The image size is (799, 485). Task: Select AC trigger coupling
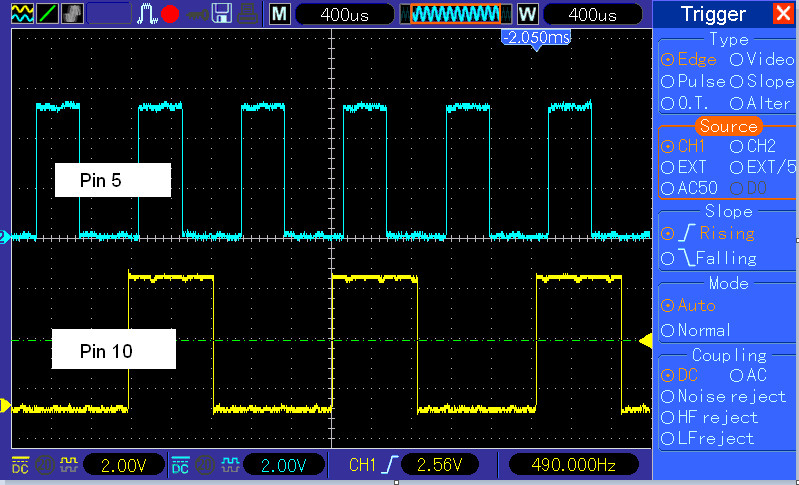click(x=749, y=375)
